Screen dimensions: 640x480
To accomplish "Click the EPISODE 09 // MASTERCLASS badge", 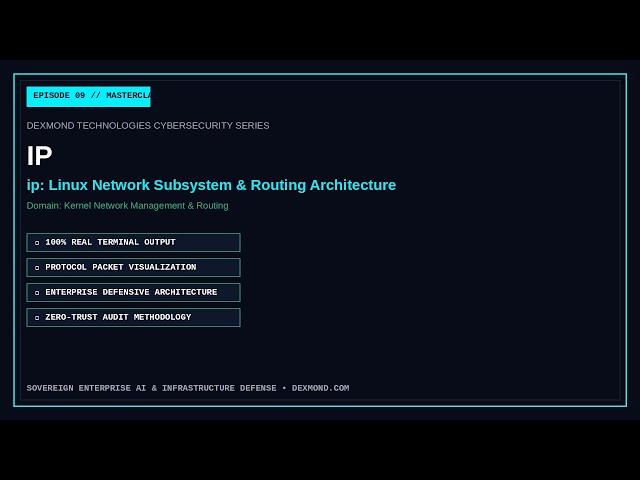I will click(x=89, y=96).
